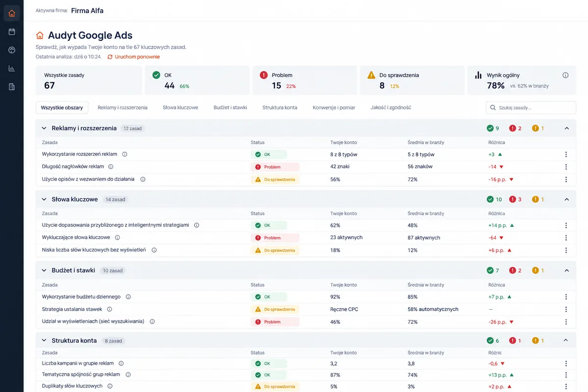Click the Problem summary card
The width and height of the screenshot is (588, 392).
(x=305, y=80)
